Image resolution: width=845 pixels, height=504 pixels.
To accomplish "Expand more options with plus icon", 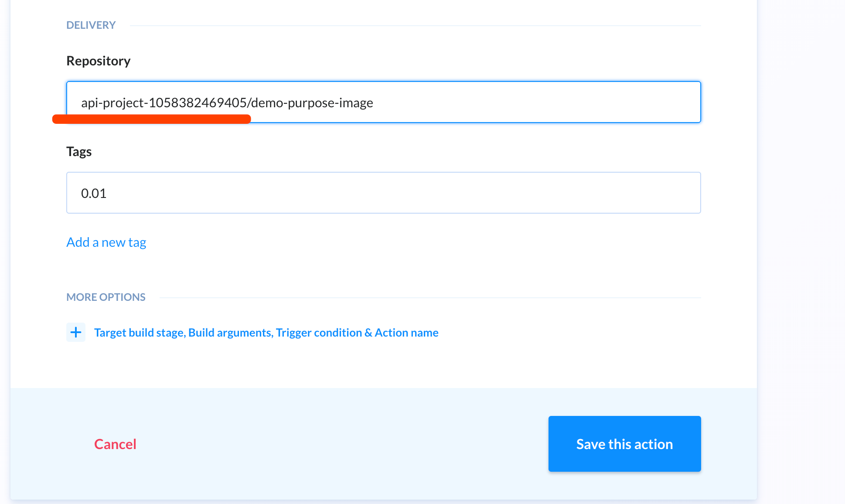I will 76,332.
